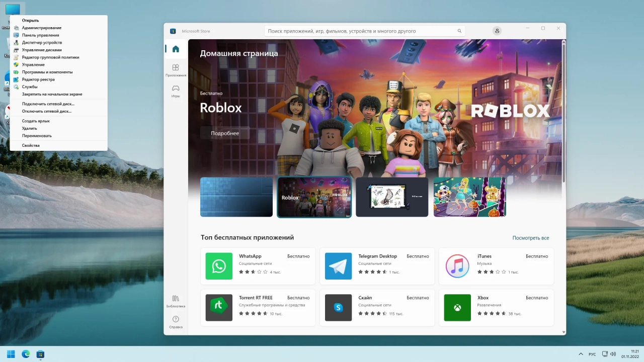Image resolution: width=644 pixels, height=362 pixels.
Task: Click the Telegram Desktop title text
Action: tap(377, 256)
